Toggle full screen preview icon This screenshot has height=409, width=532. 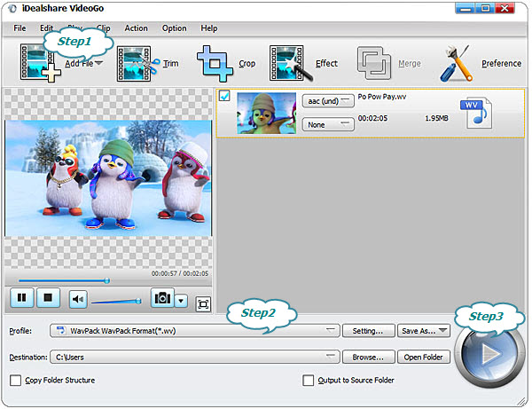click(203, 304)
